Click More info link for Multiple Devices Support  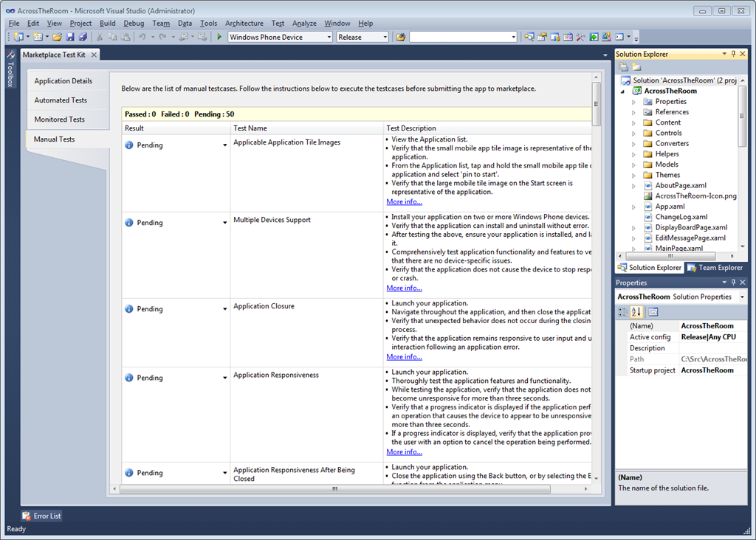(x=404, y=288)
